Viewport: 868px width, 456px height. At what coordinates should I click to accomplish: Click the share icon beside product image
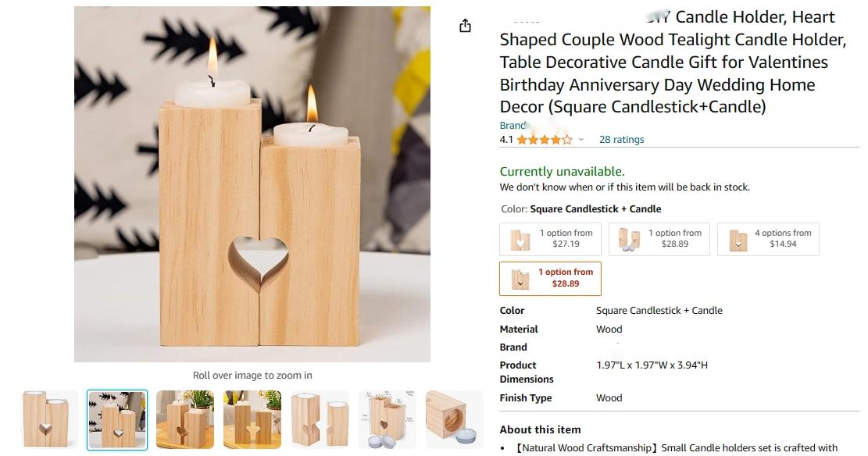coord(465,26)
